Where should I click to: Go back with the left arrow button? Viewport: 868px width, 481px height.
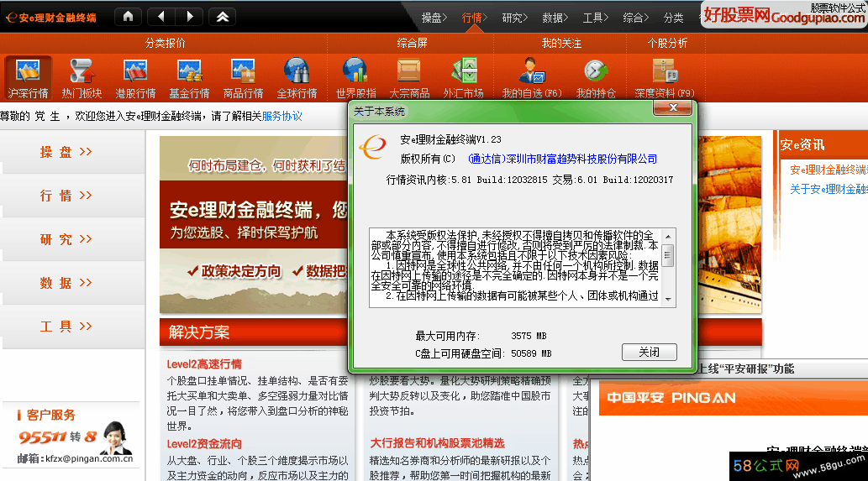click(161, 17)
